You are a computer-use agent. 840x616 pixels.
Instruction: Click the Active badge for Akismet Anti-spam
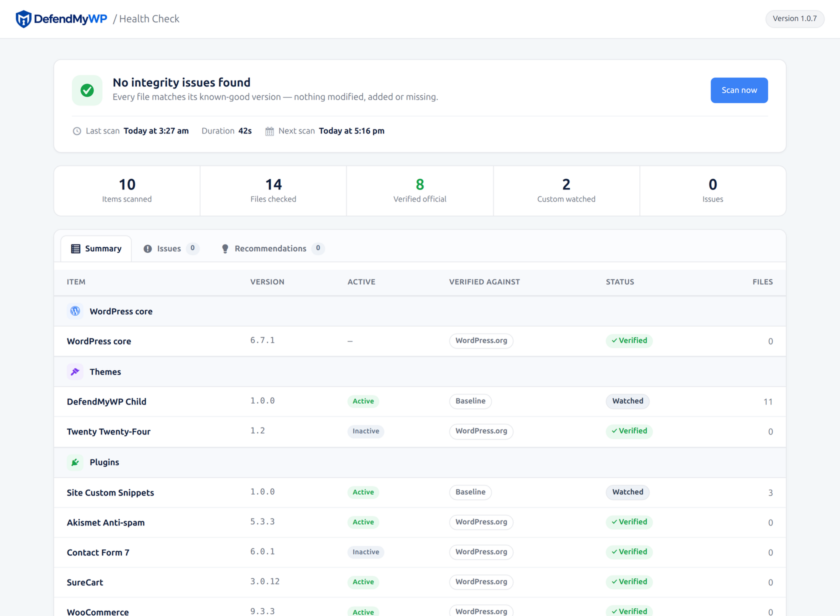click(x=363, y=522)
